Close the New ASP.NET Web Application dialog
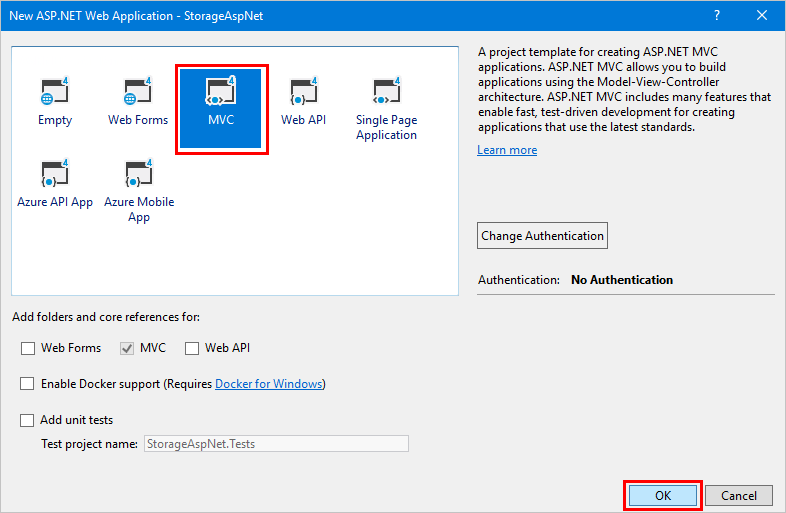The image size is (786, 513). pos(762,16)
